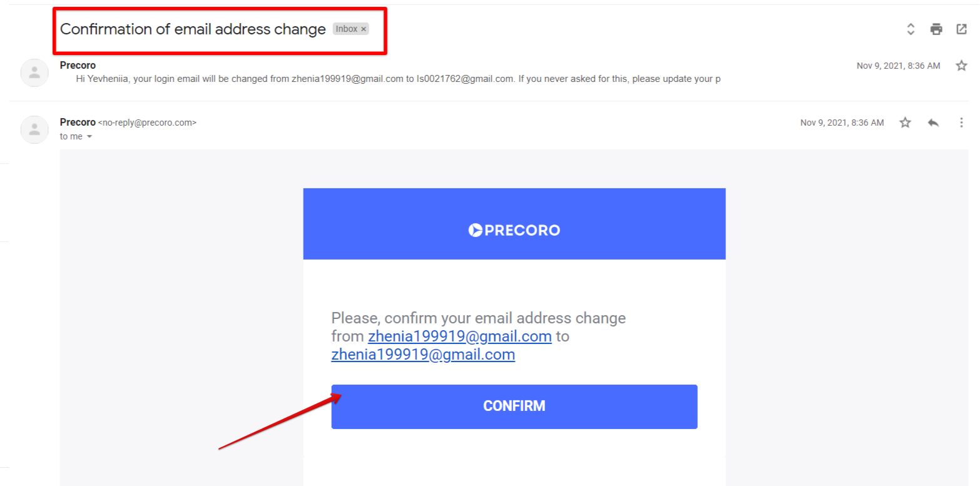Print the email

(x=936, y=29)
